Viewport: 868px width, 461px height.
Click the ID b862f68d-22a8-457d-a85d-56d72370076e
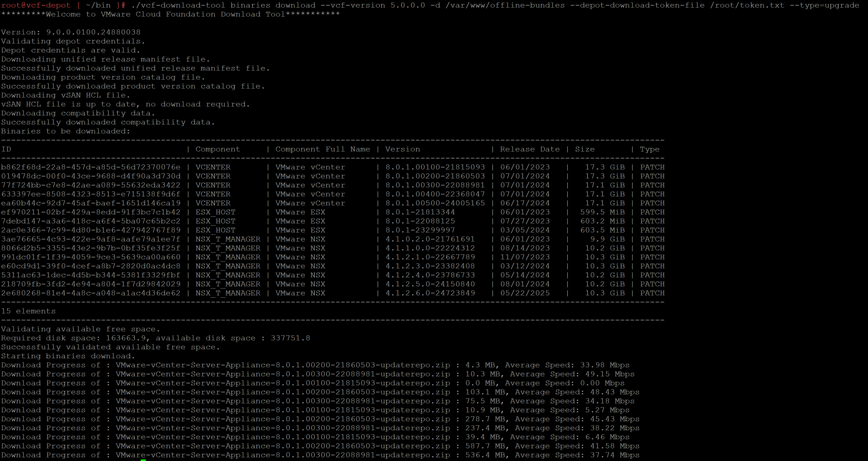(91, 167)
